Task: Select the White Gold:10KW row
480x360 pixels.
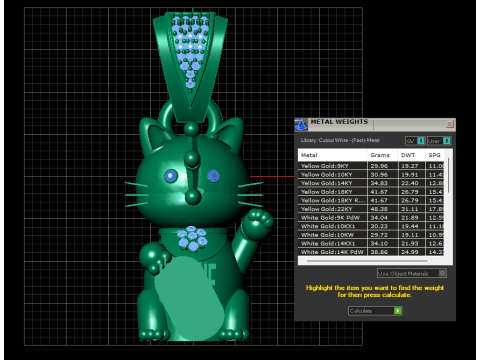Action: [x=371, y=235]
